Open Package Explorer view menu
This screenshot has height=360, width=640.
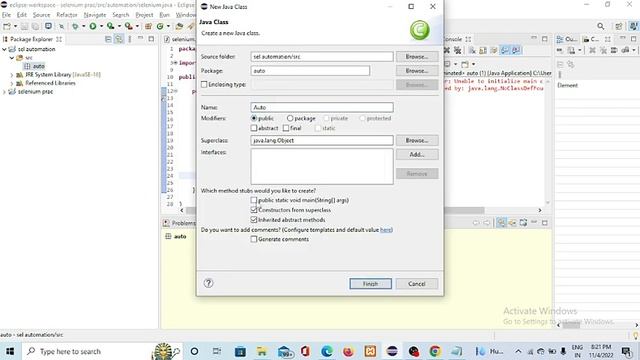click(130, 39)
